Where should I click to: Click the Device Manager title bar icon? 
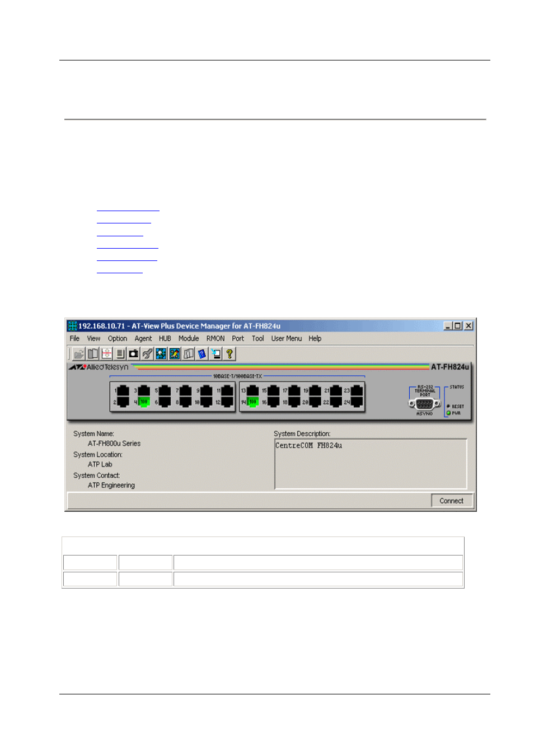click(x=72, y=326)
